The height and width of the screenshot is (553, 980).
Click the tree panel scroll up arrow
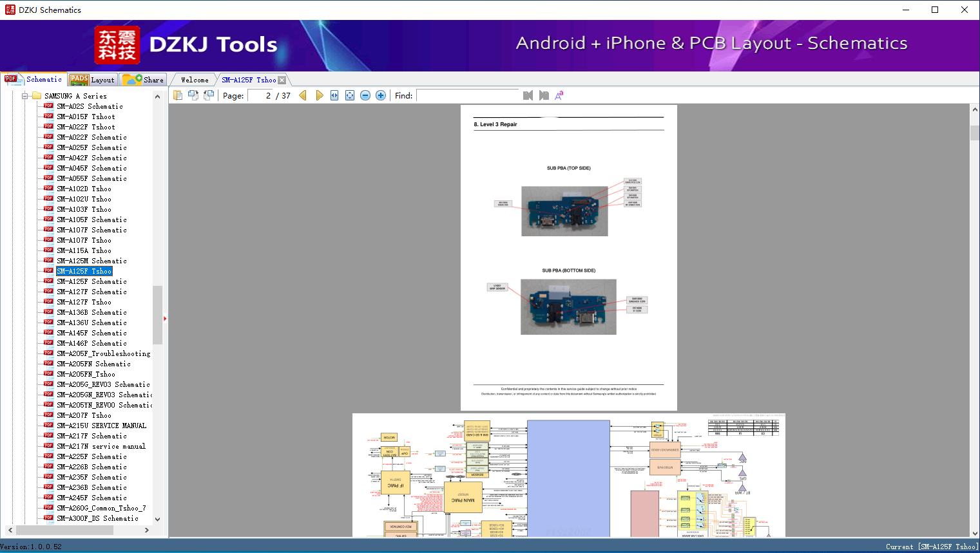pos(157,96)
